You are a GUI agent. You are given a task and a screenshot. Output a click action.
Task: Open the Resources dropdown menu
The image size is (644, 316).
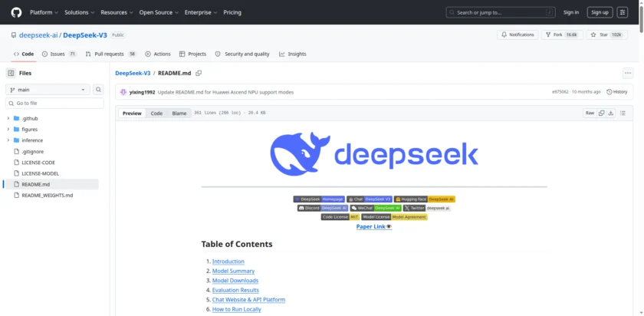click(117, 12)
